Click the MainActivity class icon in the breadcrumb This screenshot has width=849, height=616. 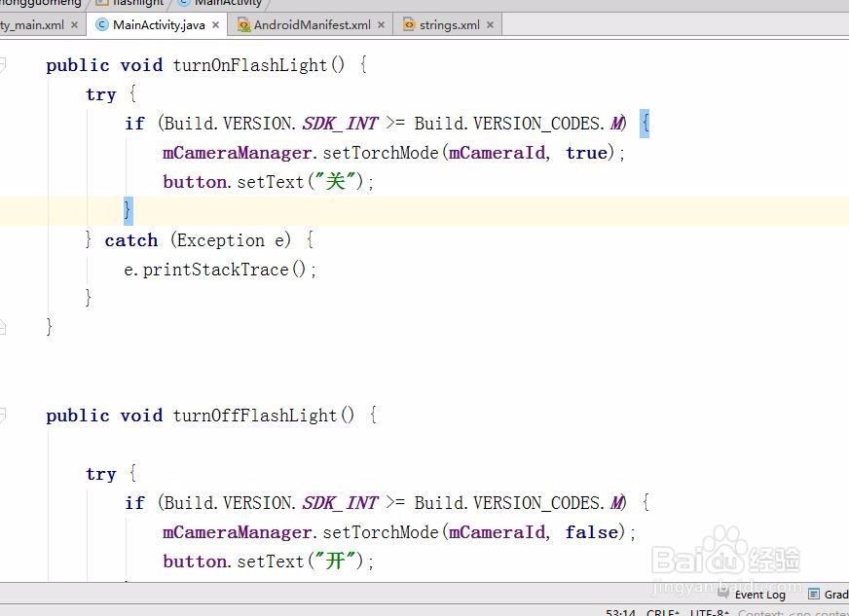[185, 4]
